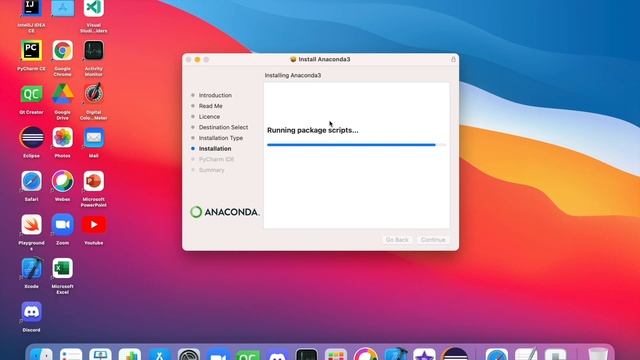Launch Safari from the desktop icons
This screenshot has width=640, height=360.
(31, 181)
